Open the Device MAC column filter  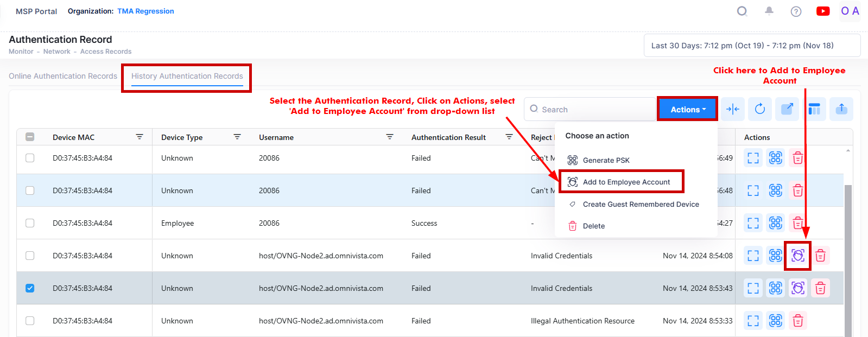(x=140, y=137)
